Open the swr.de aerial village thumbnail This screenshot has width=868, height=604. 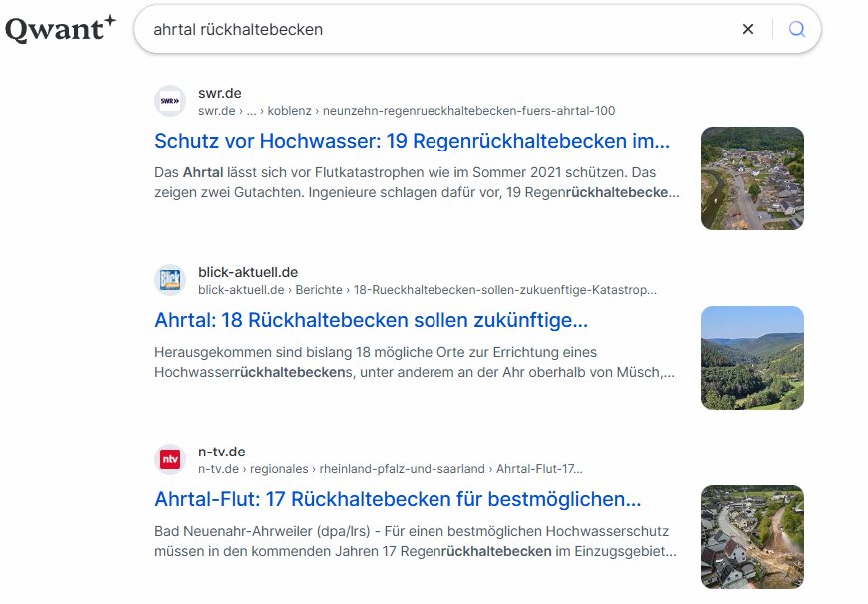point(751,178)
